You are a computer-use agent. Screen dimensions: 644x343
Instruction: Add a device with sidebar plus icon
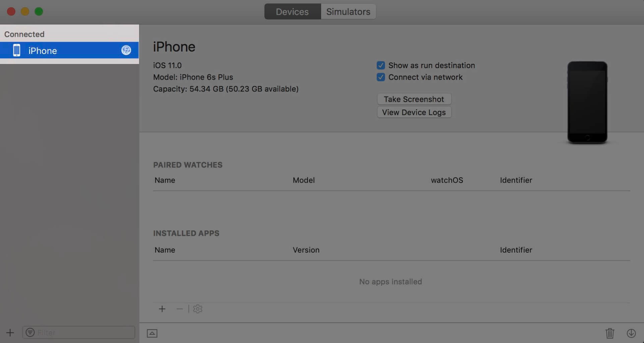click(10, 332)
